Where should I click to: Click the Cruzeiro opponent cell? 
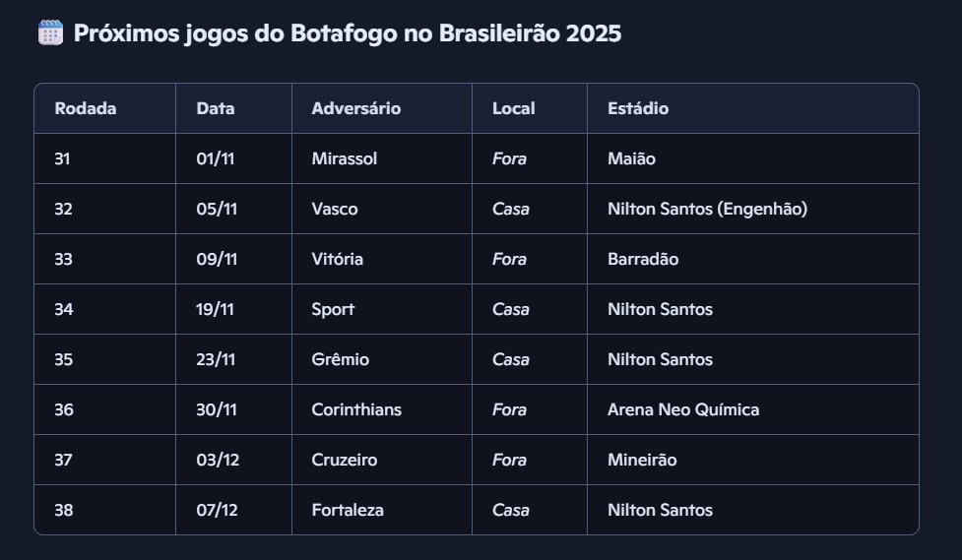point(344,460)
